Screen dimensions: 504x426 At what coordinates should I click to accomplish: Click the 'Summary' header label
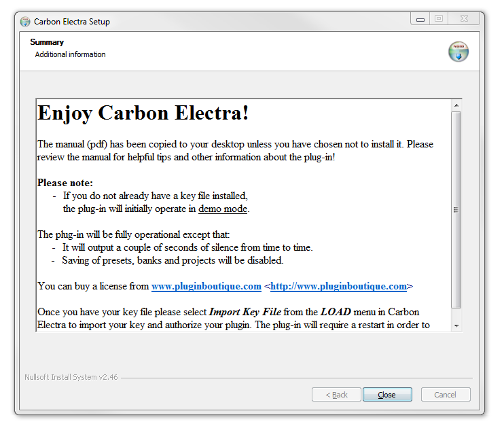pyautogui.click(x=47, y=42)
